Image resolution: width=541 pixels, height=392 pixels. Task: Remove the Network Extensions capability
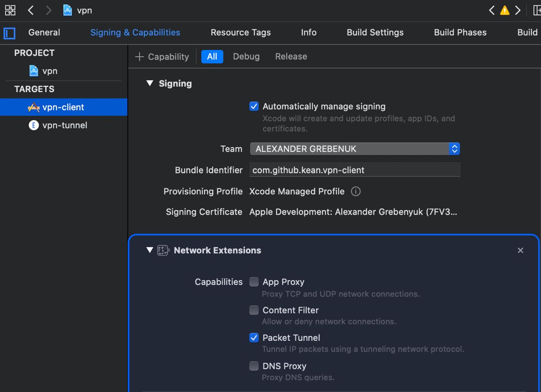tap(520, 250)
